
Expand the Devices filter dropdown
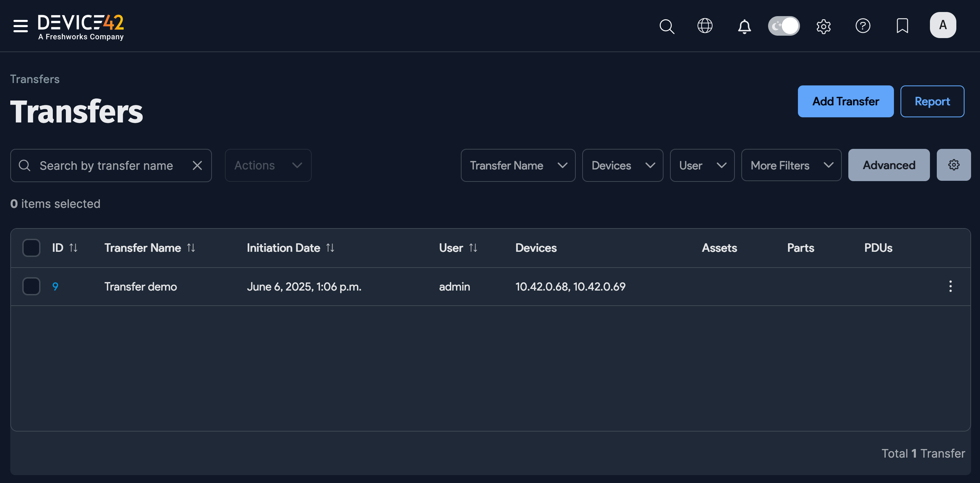tap(622, 165)
